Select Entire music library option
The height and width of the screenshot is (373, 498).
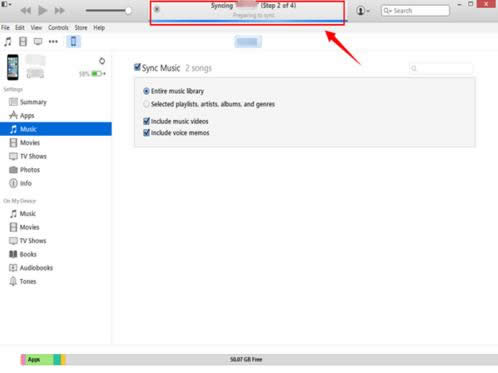tap(146, 91)
